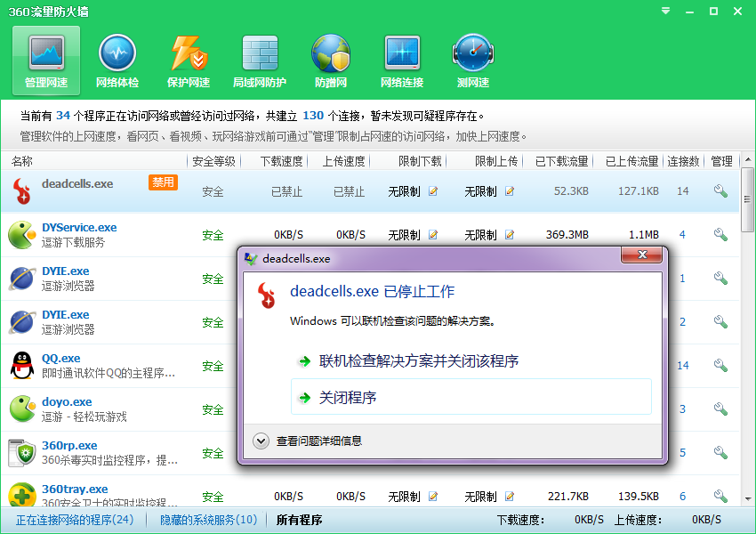
Task: Open the 管理网速 tab
Action: [46, 61]
